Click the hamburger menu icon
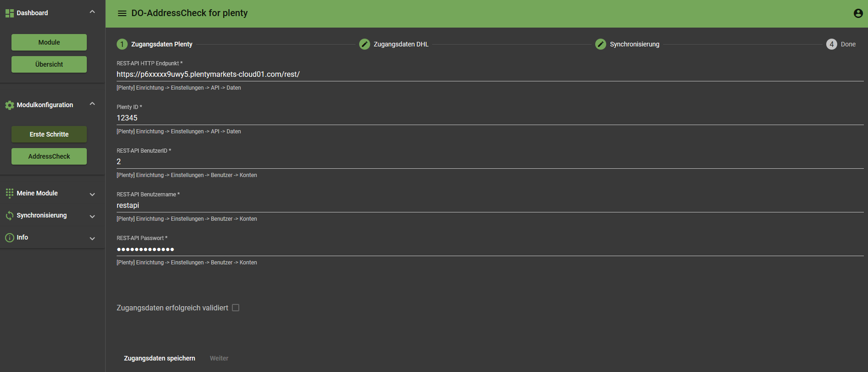Screen dimensions: 868x372 tap(122, 13)
